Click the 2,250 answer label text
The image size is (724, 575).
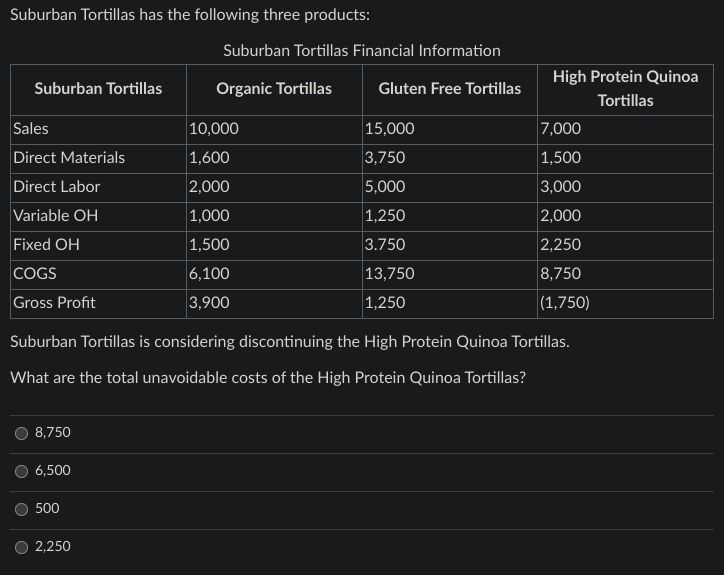click(53, 546)
